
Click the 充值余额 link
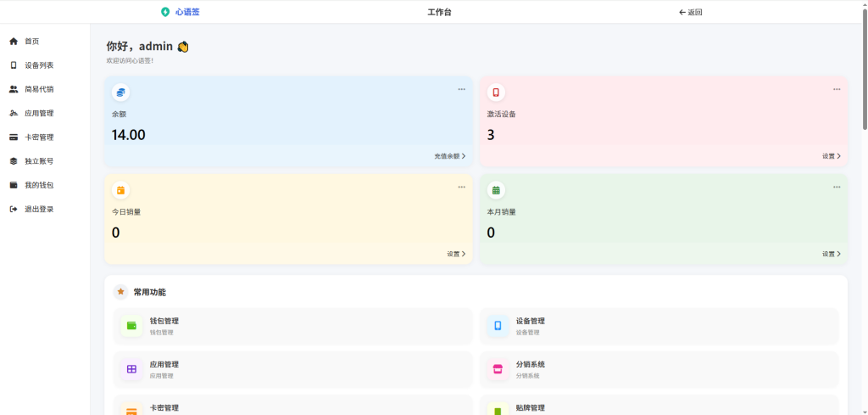tap(449, 156)
